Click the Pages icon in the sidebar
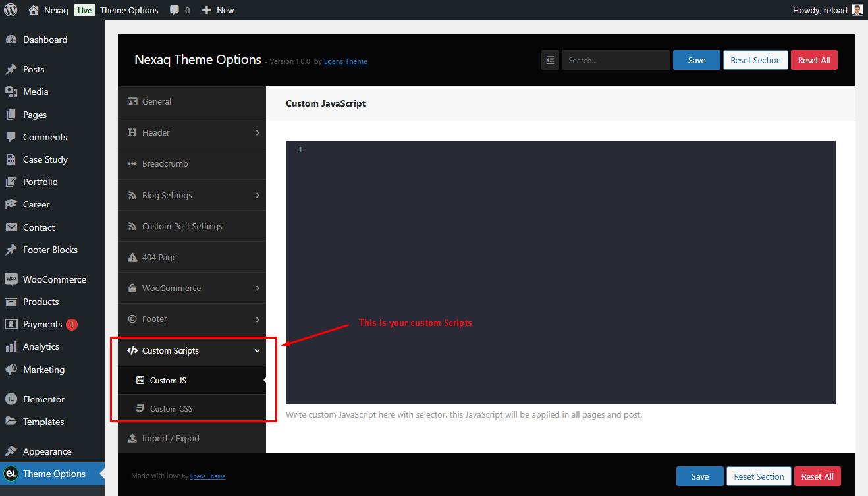 11,115
